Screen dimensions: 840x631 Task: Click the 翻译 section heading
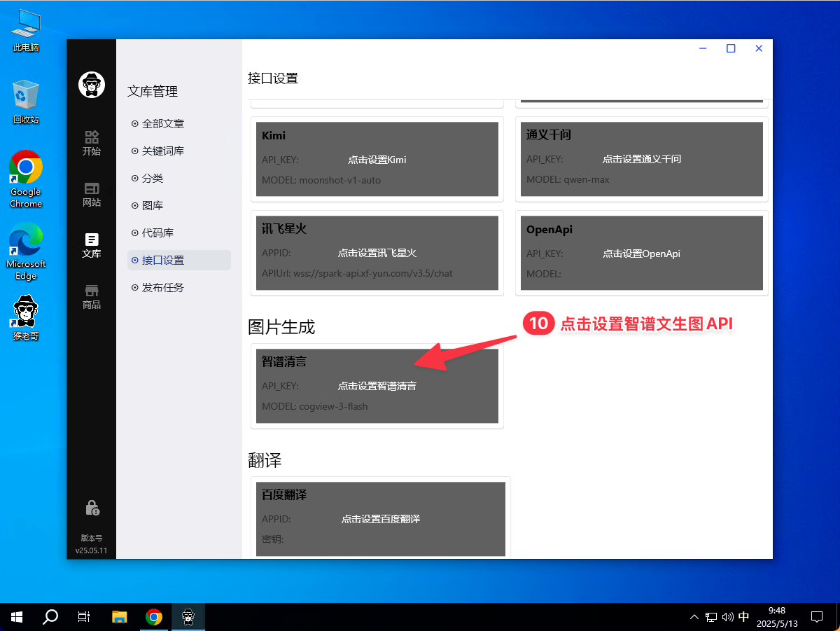tap(265, 460)
